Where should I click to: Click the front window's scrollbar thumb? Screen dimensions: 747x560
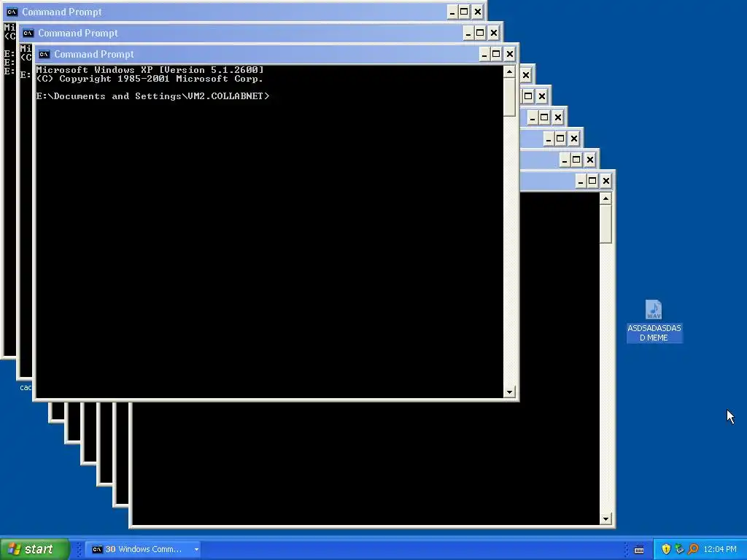(509, 97)
